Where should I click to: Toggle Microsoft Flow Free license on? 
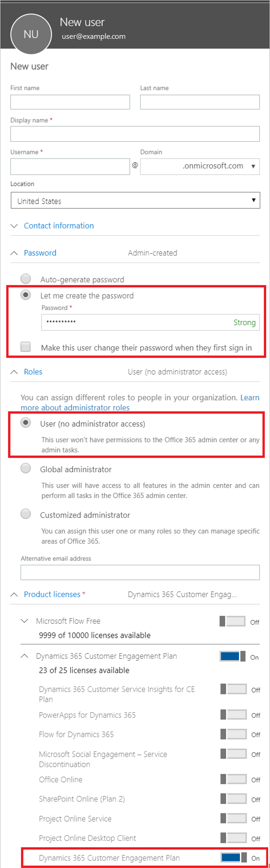coord(232,621)
